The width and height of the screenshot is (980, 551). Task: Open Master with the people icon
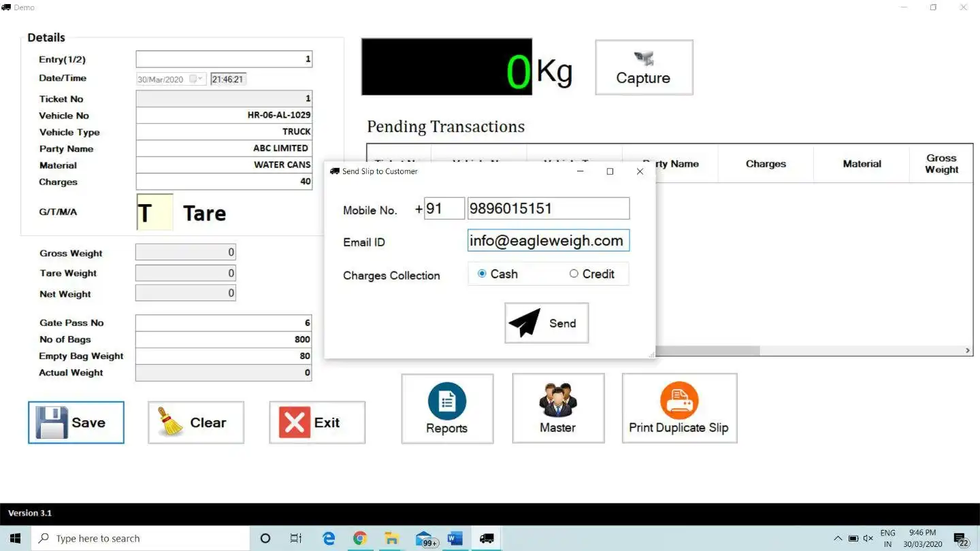coord(558,408)
